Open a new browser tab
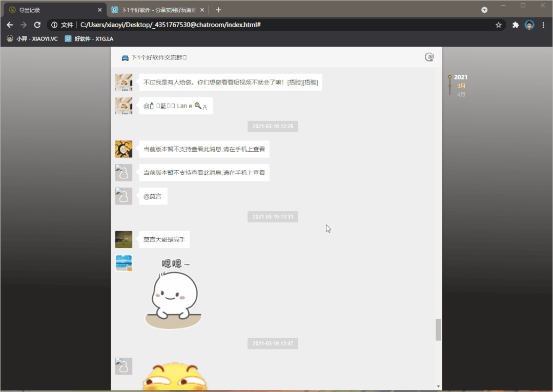553x392 pixels. pos(218,10)
